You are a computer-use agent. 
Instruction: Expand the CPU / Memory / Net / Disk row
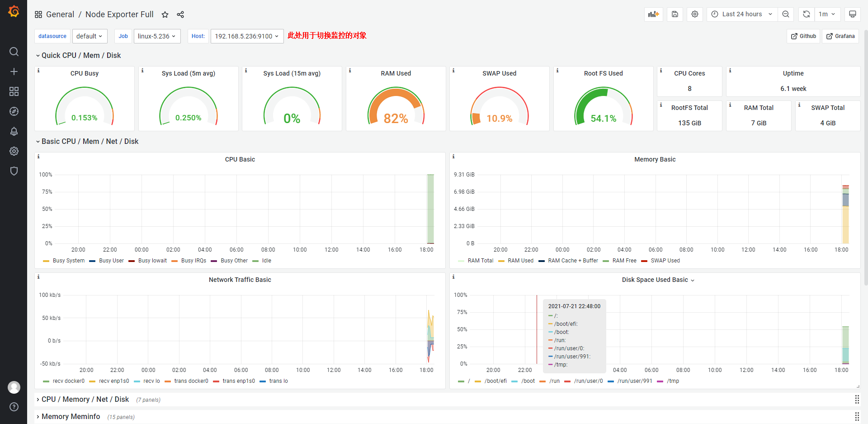coord(83,399)
